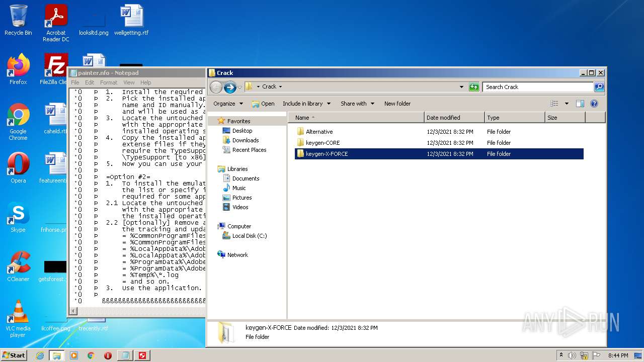Click the Forward arrow in Explorer
This screenshot has height=362, width=644.
click(x=230, y=87)
